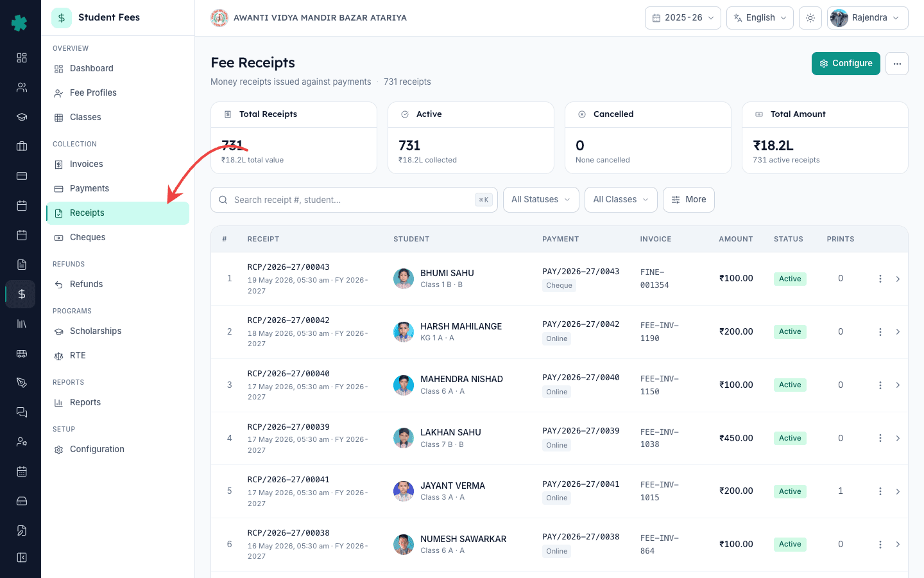Open the All Statuses filter dropdown

[x=541, y=200]
